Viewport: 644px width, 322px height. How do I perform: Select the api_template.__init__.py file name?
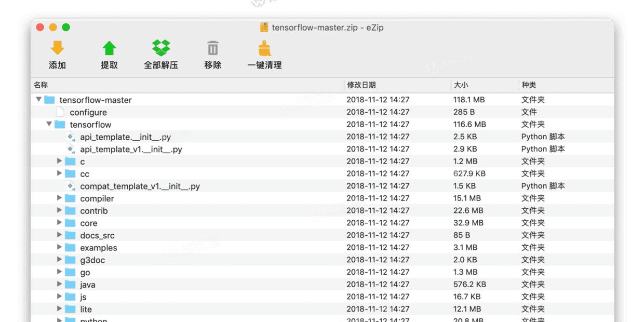125,137
